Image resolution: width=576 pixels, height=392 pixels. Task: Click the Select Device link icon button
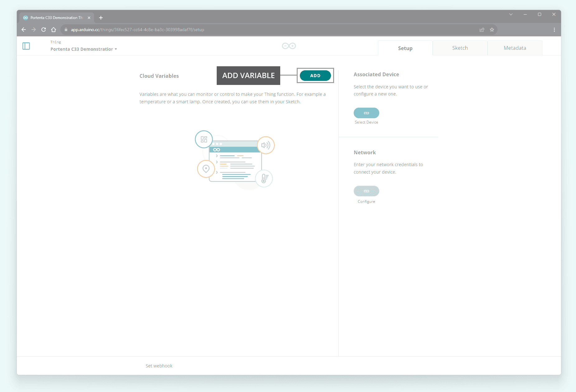click(366, 113)
